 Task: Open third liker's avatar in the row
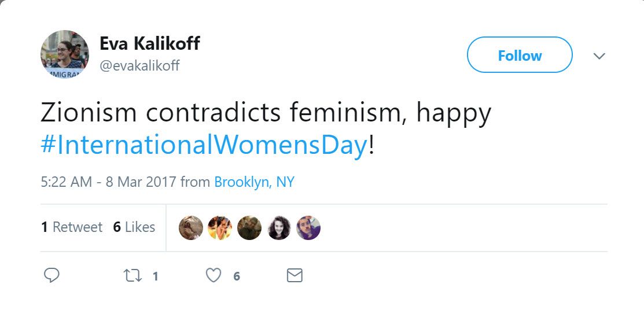click(x=249, y=228)
